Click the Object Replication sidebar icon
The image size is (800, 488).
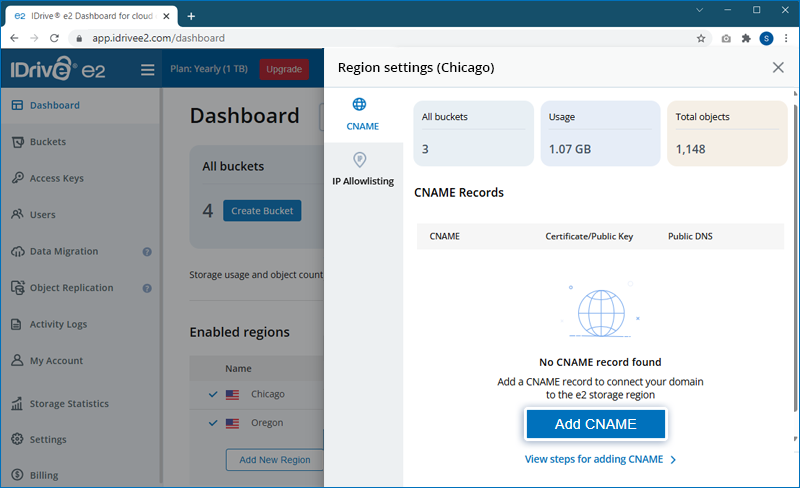pos(17,288)
